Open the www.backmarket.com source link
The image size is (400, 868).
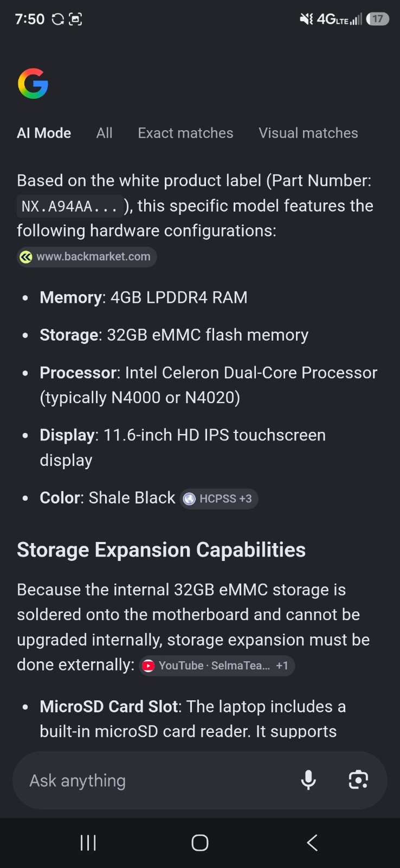(x=87, y=257)
